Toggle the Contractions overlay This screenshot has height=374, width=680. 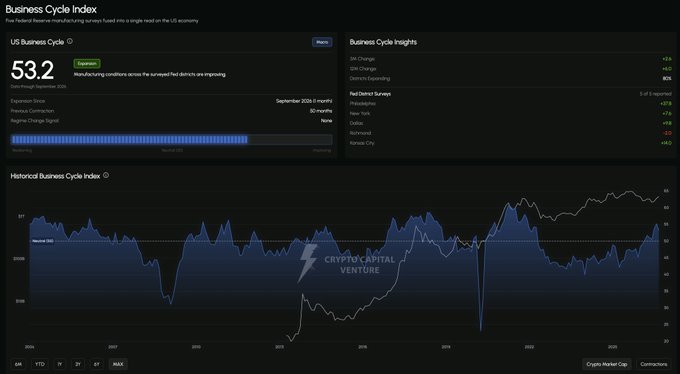tap(654, 364)
